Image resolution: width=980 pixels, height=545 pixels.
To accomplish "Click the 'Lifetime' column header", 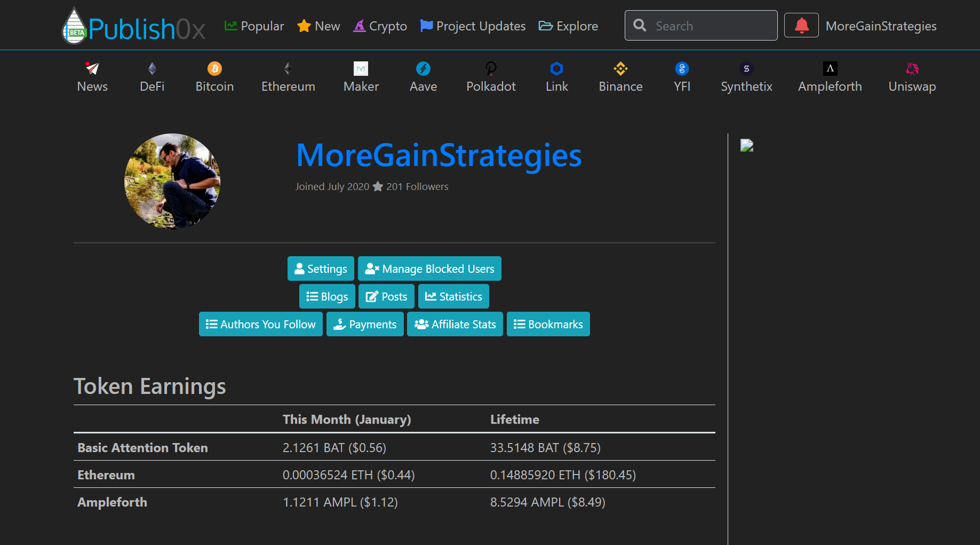I will tap(515, 419).
